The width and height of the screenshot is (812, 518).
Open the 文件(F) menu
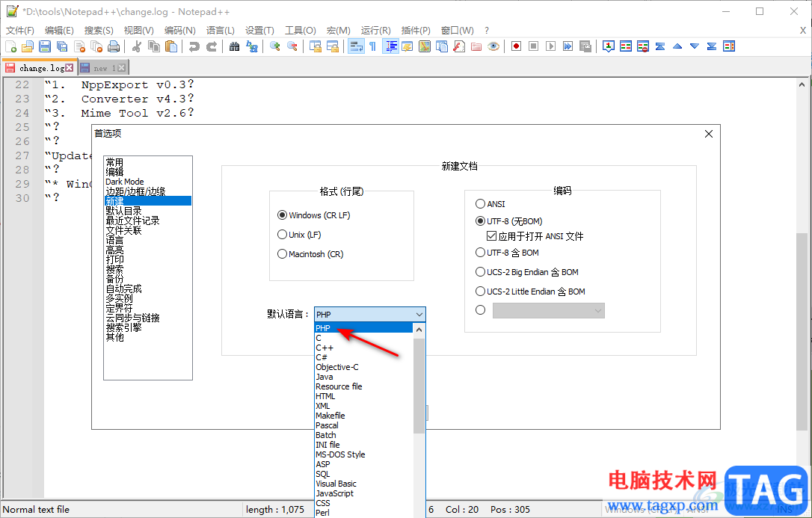click(19, 31)
